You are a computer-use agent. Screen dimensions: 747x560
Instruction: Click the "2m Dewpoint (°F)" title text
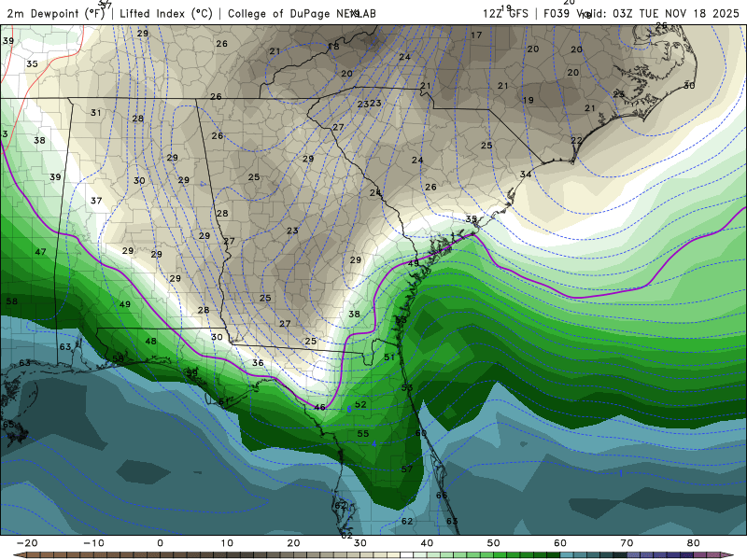point(56,14)
